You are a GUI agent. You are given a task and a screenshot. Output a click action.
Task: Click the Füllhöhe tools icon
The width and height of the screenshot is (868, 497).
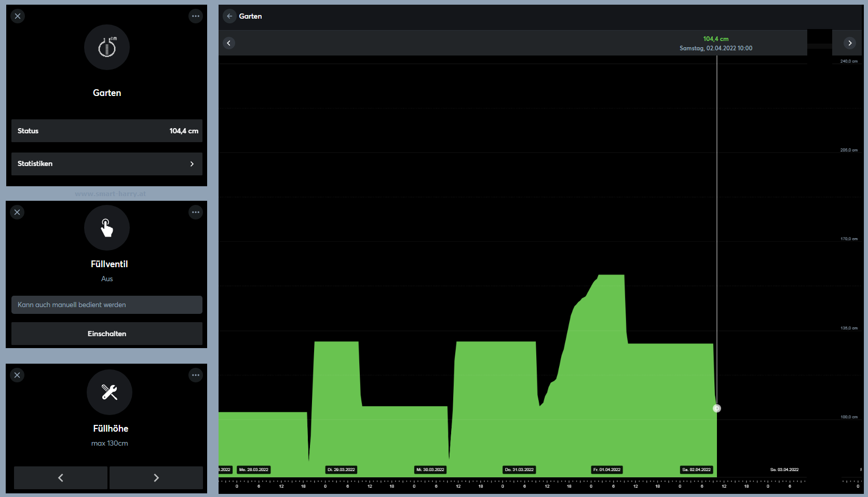click(x=110, y=392)
